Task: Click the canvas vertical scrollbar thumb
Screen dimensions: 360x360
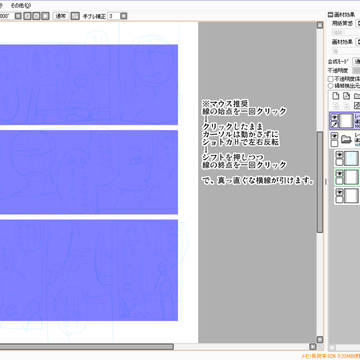Action: coord(320,182)
